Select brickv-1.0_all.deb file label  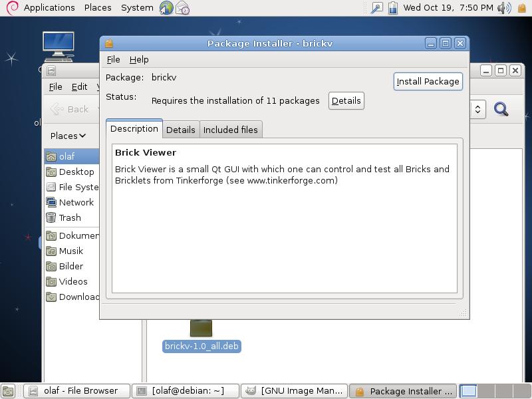point(201,346)
